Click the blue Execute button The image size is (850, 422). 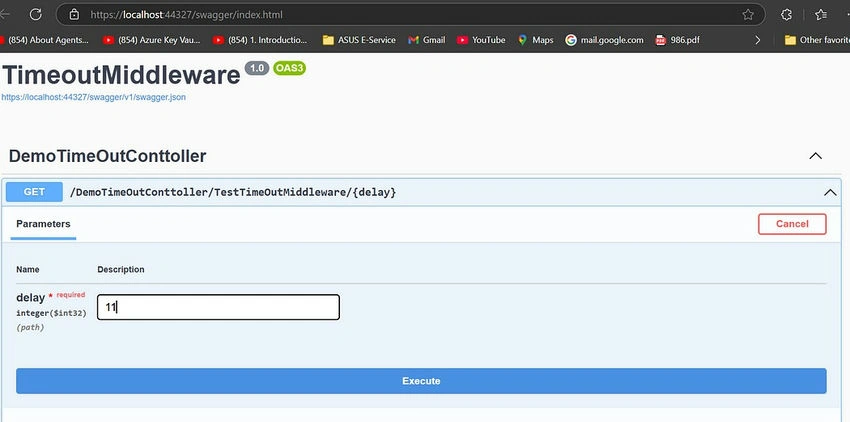click(x=421, y=381)
